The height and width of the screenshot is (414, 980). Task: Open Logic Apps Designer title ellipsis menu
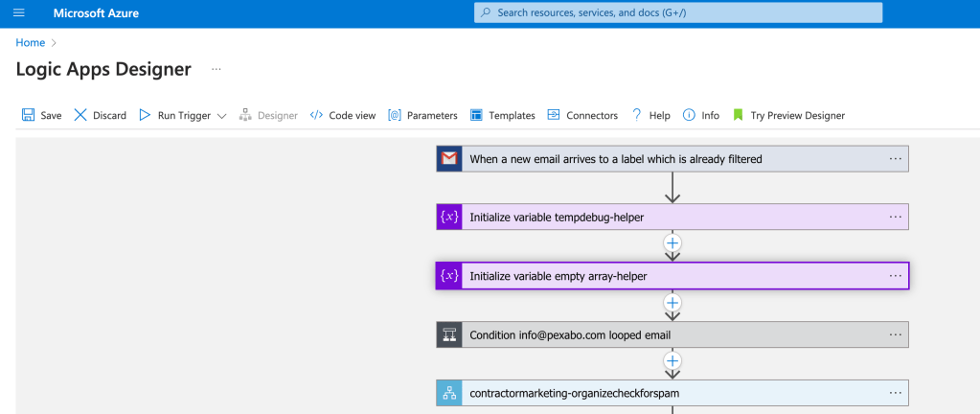click(217, 69)
